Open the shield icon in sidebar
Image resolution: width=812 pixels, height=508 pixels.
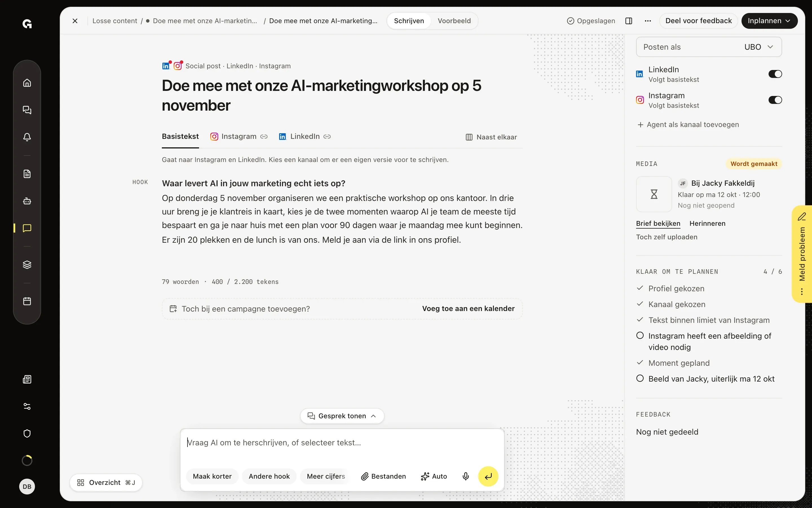(27, 433)
